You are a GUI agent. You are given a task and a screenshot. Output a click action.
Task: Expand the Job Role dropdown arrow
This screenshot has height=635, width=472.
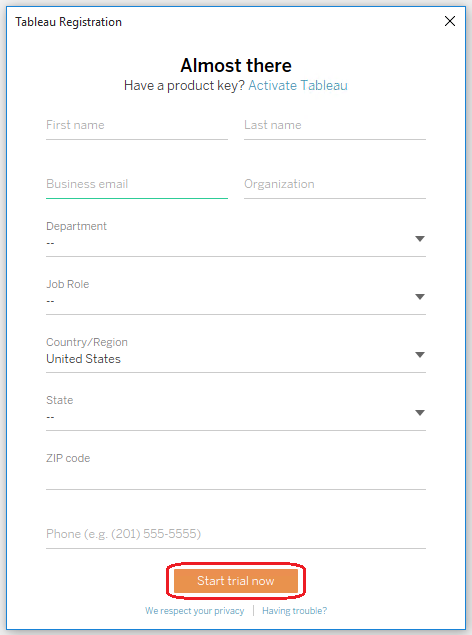[420, 297]
